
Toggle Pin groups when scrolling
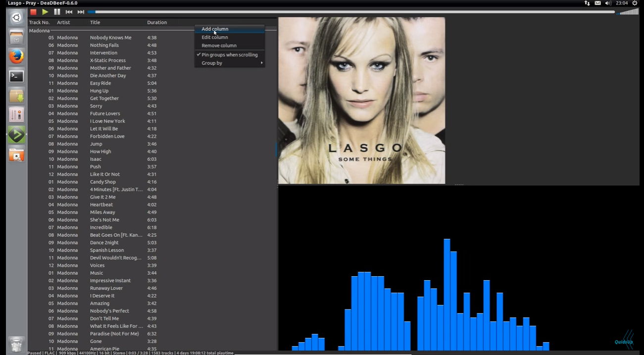230,54
